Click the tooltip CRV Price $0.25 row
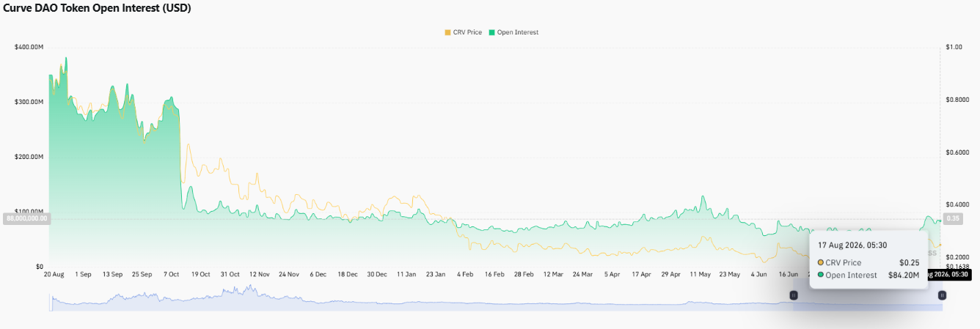 click(x=869, y=262)
